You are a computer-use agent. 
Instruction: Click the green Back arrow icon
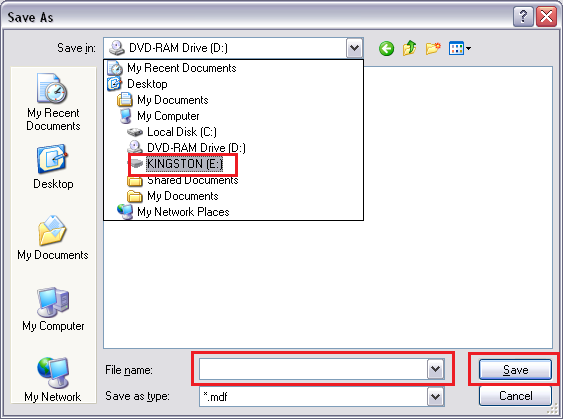click(386, 48)
